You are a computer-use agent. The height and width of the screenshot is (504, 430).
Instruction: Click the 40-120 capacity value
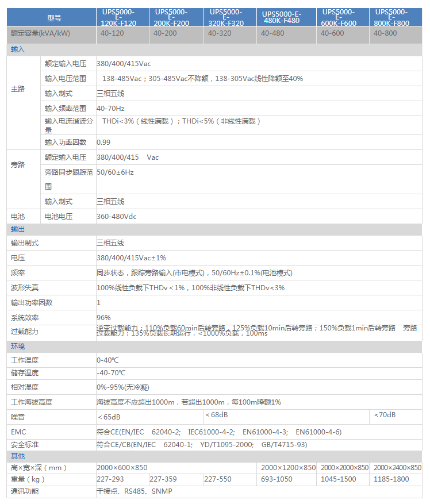coord(112,33)
